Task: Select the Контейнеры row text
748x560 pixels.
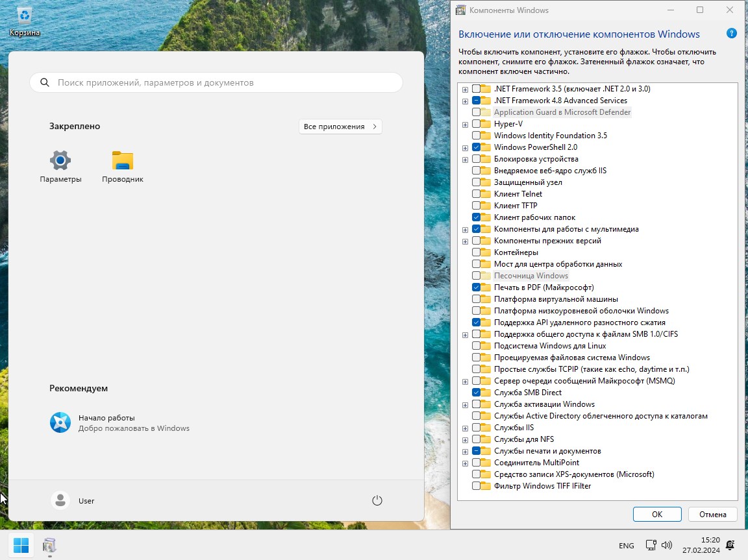Action: (x=516, y=252)
